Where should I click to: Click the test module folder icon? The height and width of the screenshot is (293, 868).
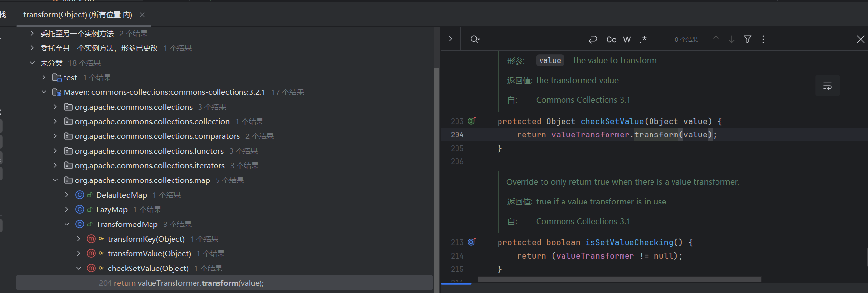[x=57, y=77]
